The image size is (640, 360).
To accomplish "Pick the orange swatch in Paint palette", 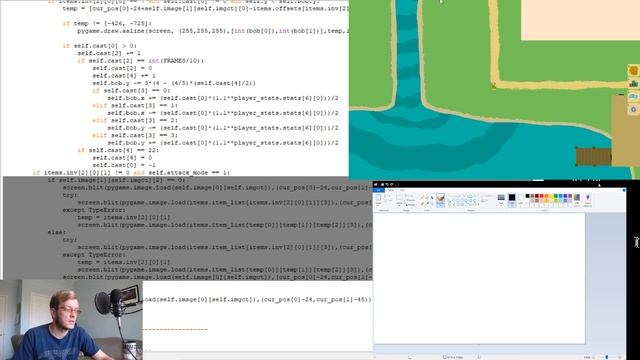I will pos(547,196).
